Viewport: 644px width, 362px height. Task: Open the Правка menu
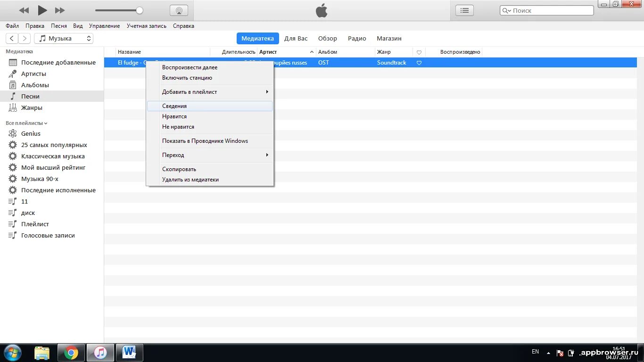click(35, 26)
